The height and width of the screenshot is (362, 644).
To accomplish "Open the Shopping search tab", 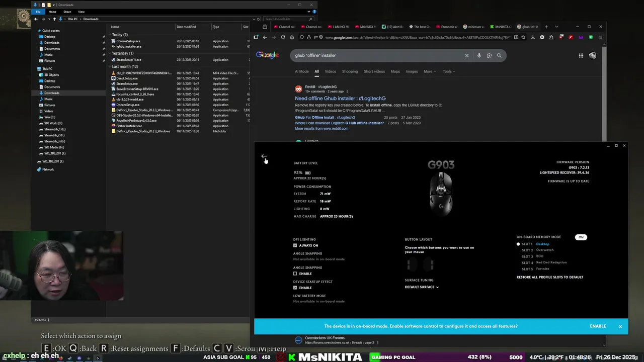I will tap(350, 71).
